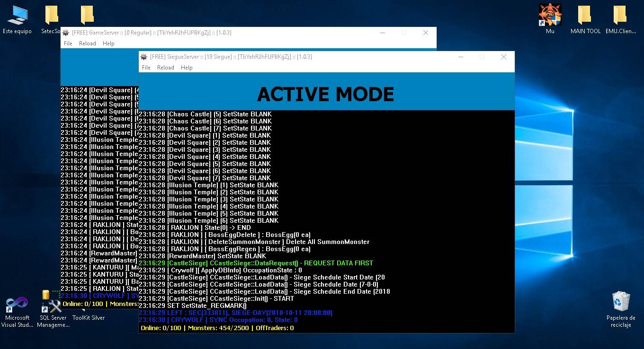Click blue 23:16:30 CRYWOLF line in GameServer
Image resolution: width=644 pixels, height=349 pixels.
click(x=99, y=296)
